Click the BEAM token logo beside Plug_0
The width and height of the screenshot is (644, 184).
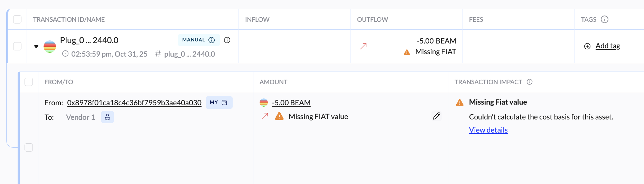50,46
